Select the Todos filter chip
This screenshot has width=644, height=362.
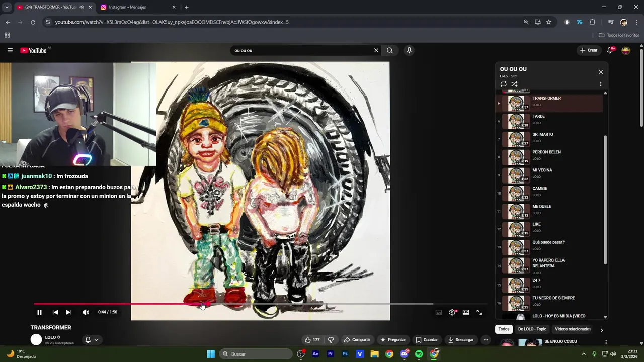point(504,329)
